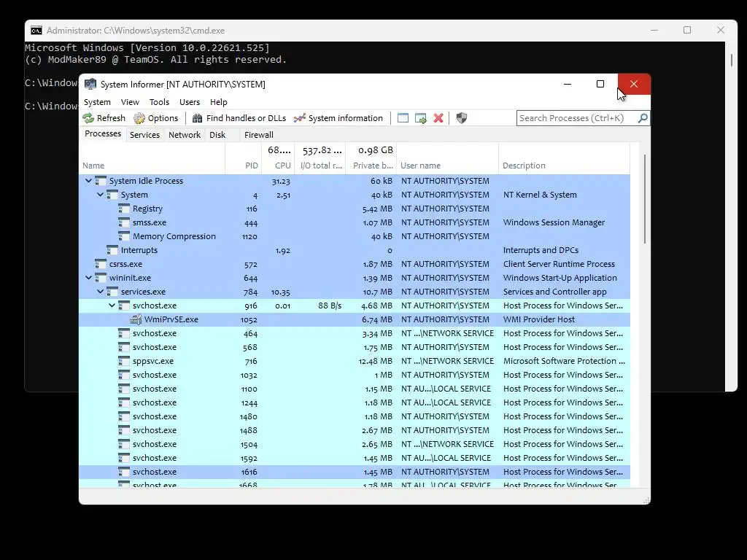The height and width of the screenshot is (560, 747).
Task: Collapse the wininit.exe tree node
Action: pos(88,278)
